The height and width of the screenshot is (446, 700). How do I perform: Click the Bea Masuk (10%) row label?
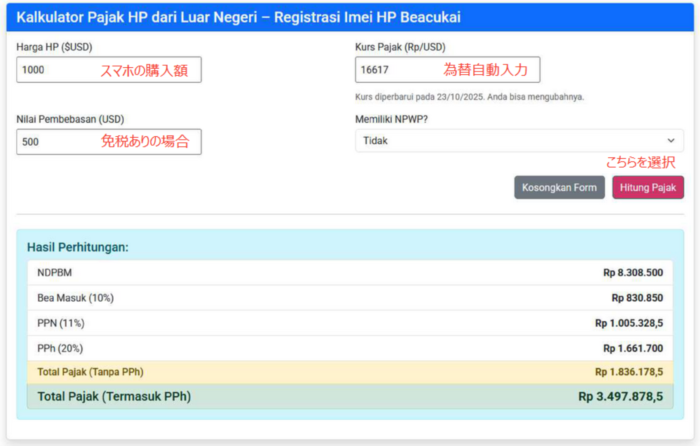tap(75, 298)
